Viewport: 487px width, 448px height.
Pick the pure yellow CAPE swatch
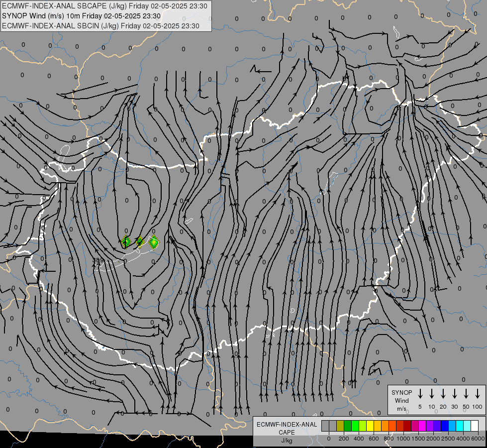pos(370,426)
